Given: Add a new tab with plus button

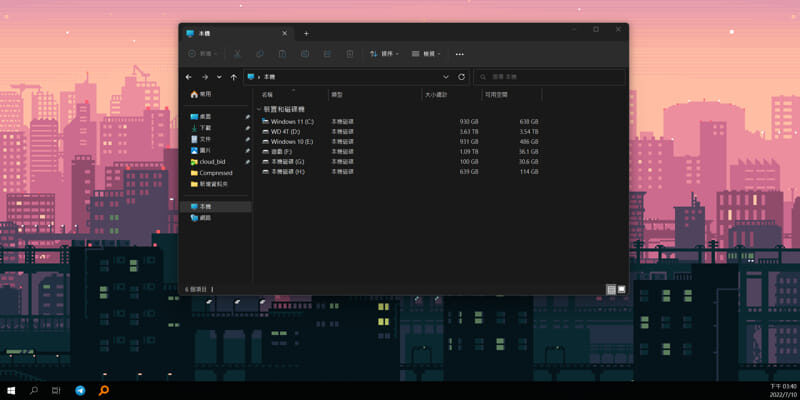Looking at the screenshot, I should point(306,34).
